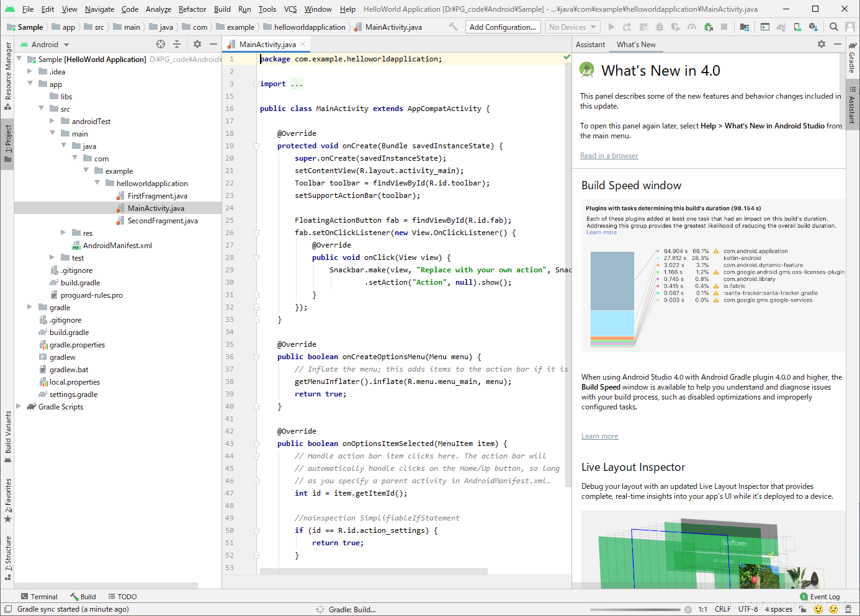Open the Terminal tool window button
860x616 pixels.
click(x=39, y=597)
